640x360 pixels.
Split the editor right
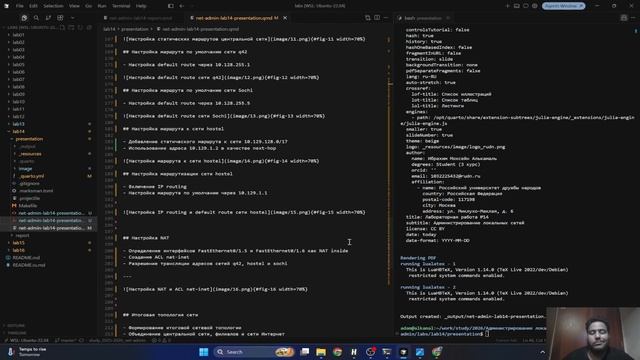pos(377,18)
